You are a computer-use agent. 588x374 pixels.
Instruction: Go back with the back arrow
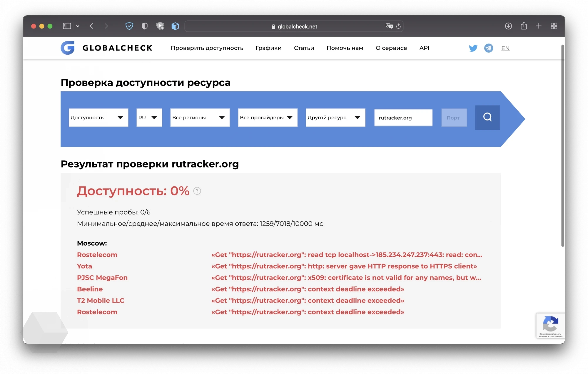pos(92,26)
